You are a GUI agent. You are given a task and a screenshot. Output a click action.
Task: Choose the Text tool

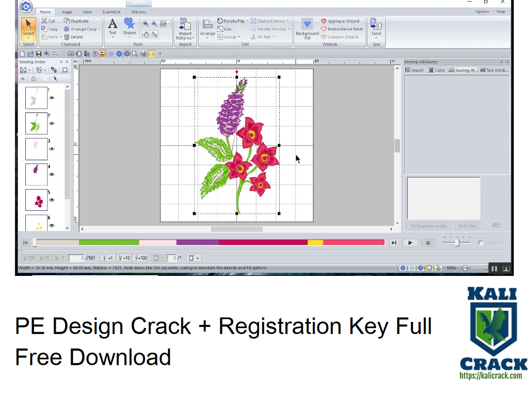pos(113,27)
